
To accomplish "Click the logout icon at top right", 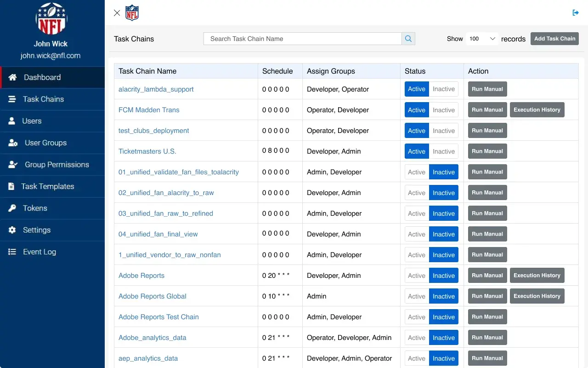I will pos(576,13).
